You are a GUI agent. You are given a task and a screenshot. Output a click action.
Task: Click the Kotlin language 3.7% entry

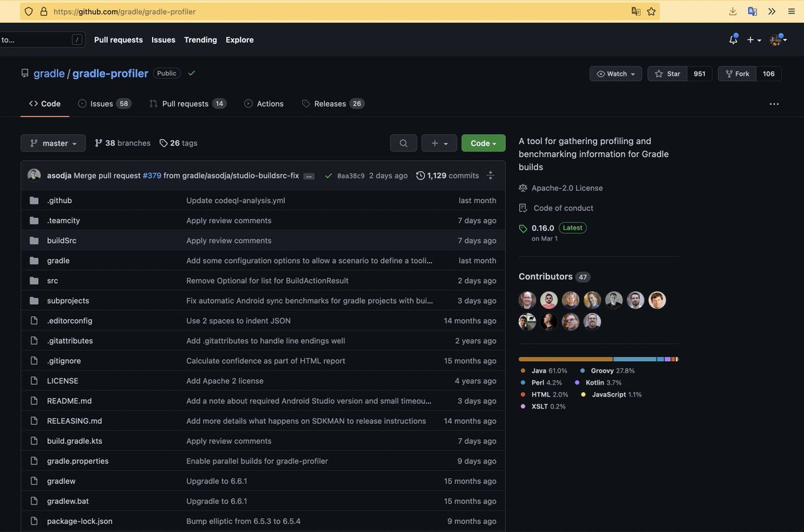(x=598, y=383)
